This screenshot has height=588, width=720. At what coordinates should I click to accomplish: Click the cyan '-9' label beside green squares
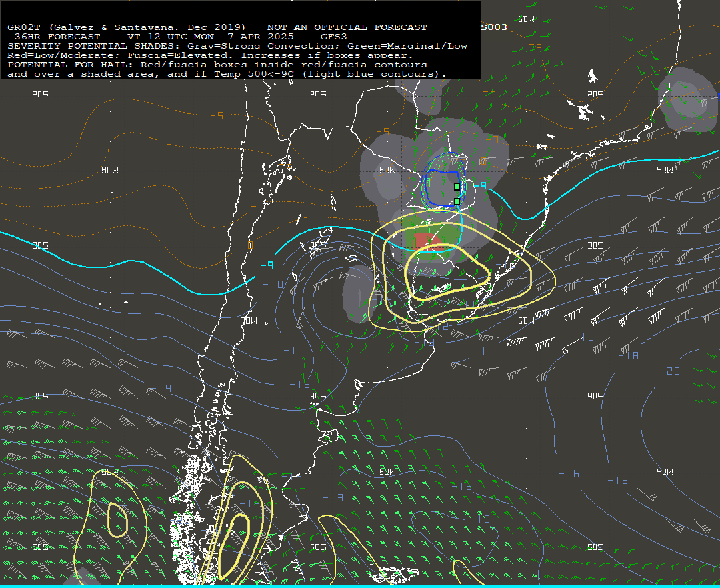tap(480, 185)
